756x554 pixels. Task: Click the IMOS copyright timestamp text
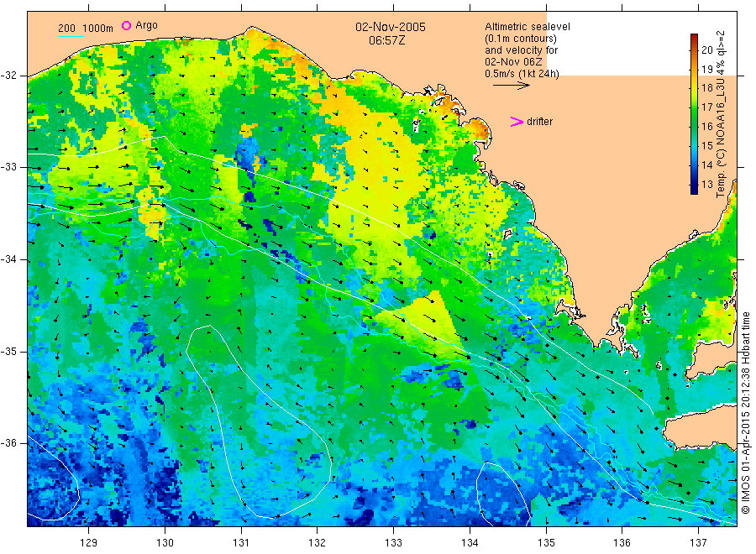tap(745, 412)
